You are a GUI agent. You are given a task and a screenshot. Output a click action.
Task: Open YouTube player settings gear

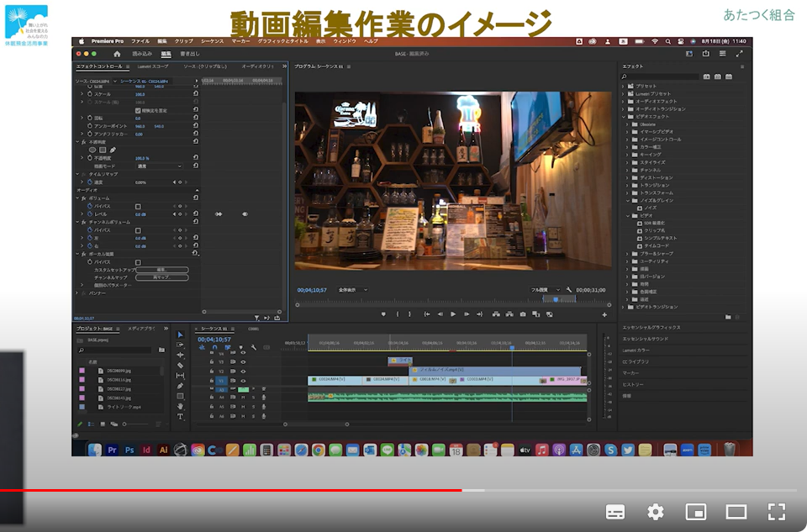(x=655, y=512)
